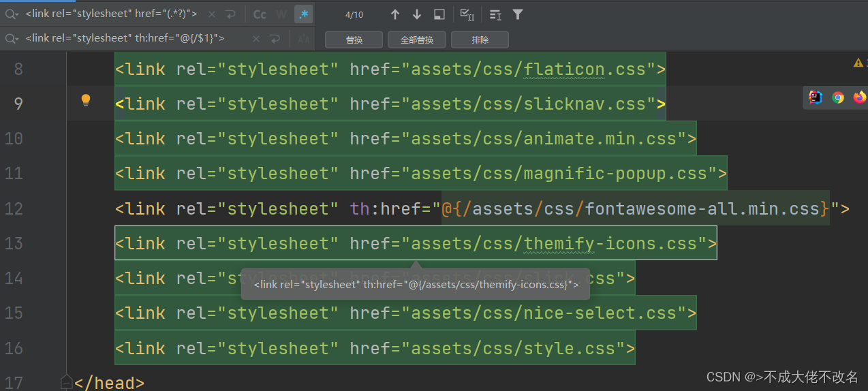Click the </head> closing tag
This screenshot has height=391, width=868.
click(109, 383)
